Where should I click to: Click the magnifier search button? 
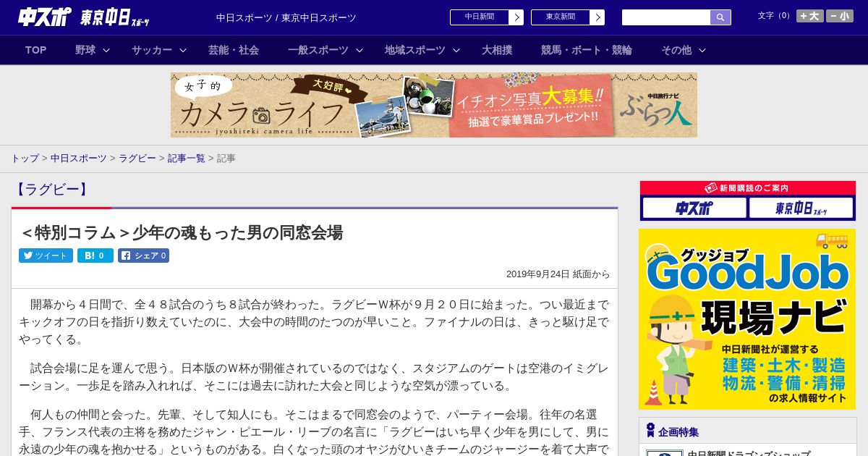click(720, 17)
